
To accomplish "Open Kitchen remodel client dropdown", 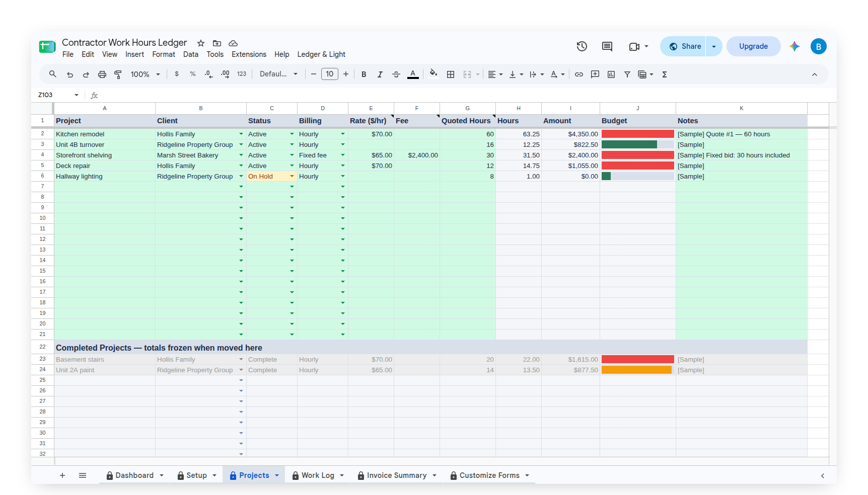I will pos(241,134).
